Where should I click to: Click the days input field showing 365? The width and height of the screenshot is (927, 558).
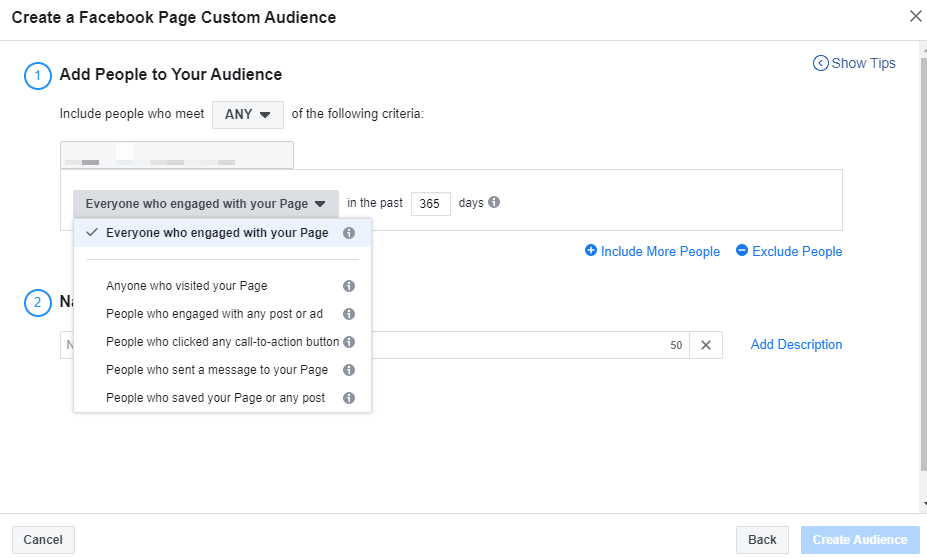click(x=430, y=204)
